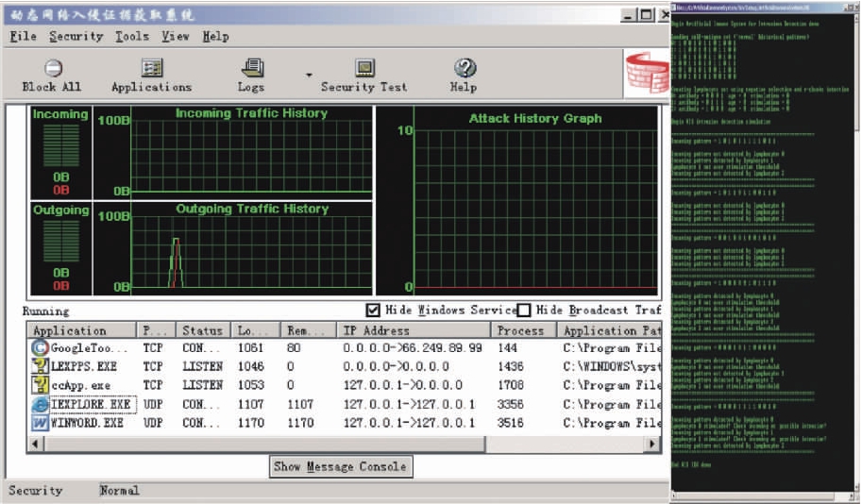Click the horizontal scrollbar left arrow
862x504 pixels.
36,443
